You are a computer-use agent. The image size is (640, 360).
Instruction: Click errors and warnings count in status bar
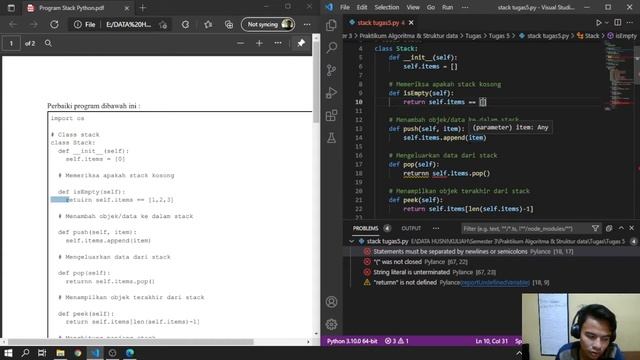click(x=397, y=341)
